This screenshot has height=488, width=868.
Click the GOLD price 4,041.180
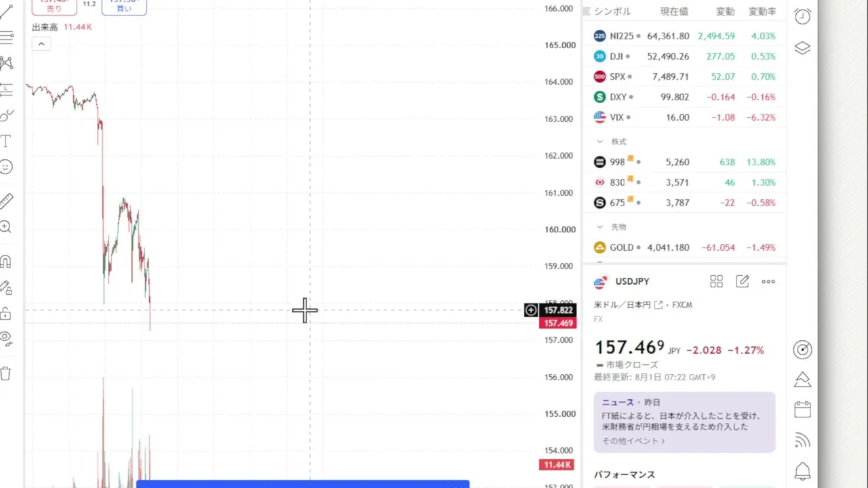pyautogui.click(x=668, y=247)
